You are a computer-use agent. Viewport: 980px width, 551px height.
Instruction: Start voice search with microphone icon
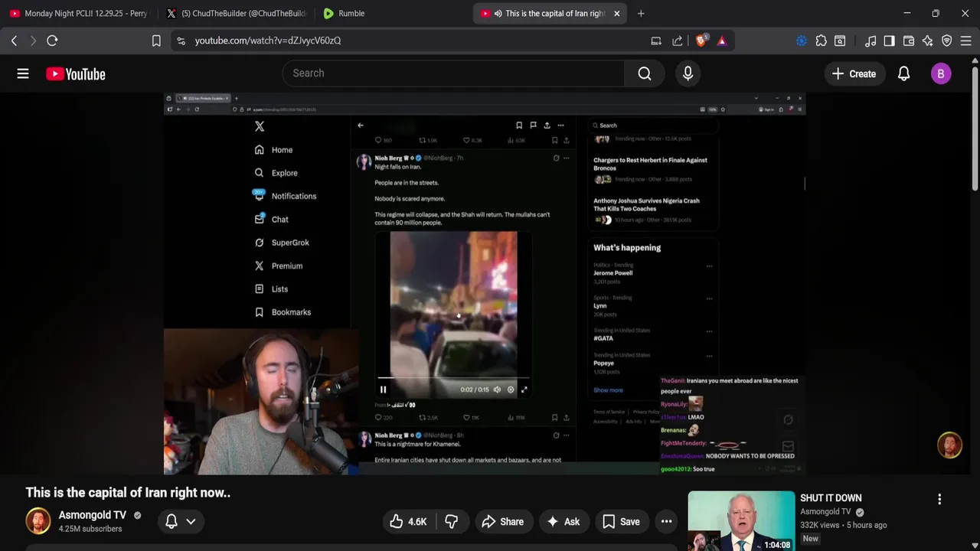(x=688, y=73)
